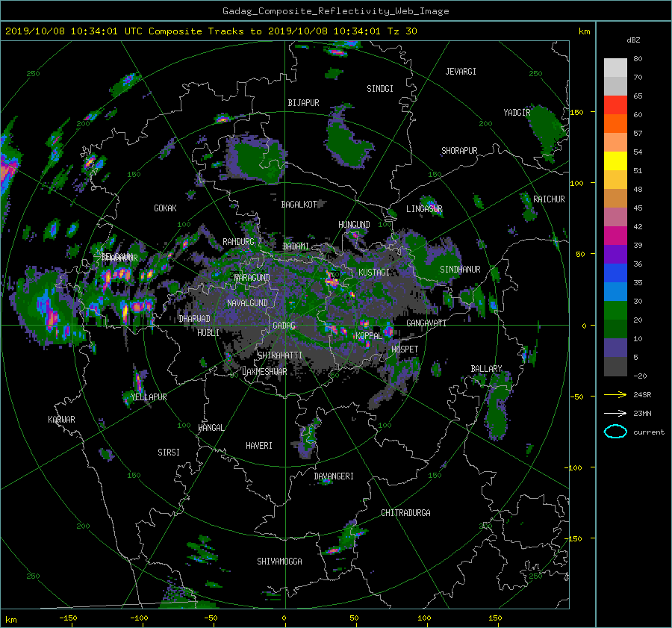Select the green 30 dBZ legend swatch
Viewport: 672px width, 628px height.
click(x=615, y=310)
